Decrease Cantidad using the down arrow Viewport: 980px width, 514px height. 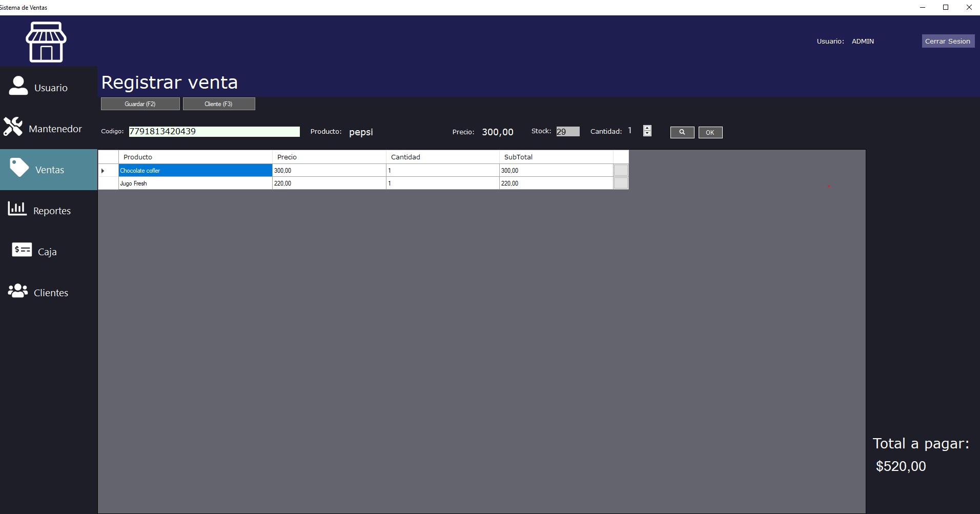(647, 134)
